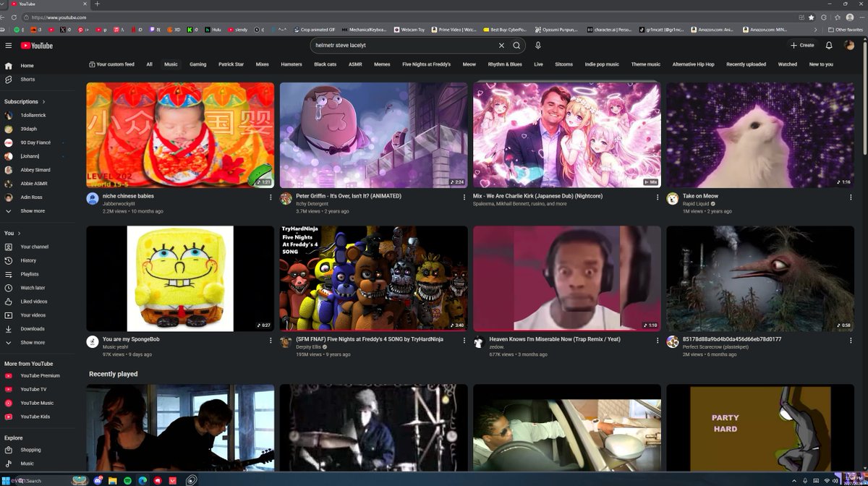Click the YouTube logo
The height and width of the screenshot is (486, 868).
[36, 46]
